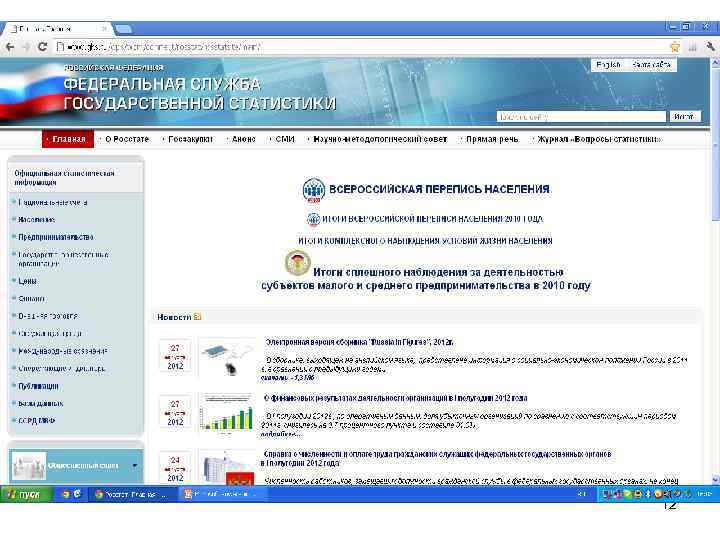720x540 pixels.
Task: Open sidebar item Предпринимательство
Action: pos(56,237)
